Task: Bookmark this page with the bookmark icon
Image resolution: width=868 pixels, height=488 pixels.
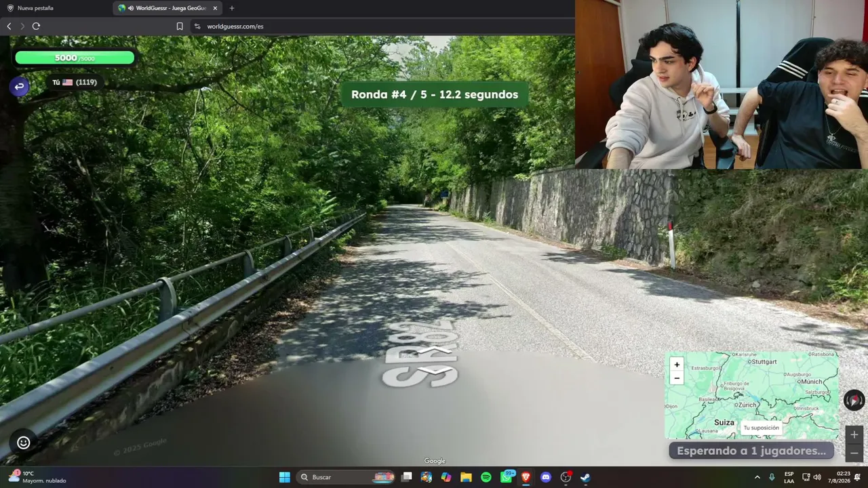Action: [180, 26]
